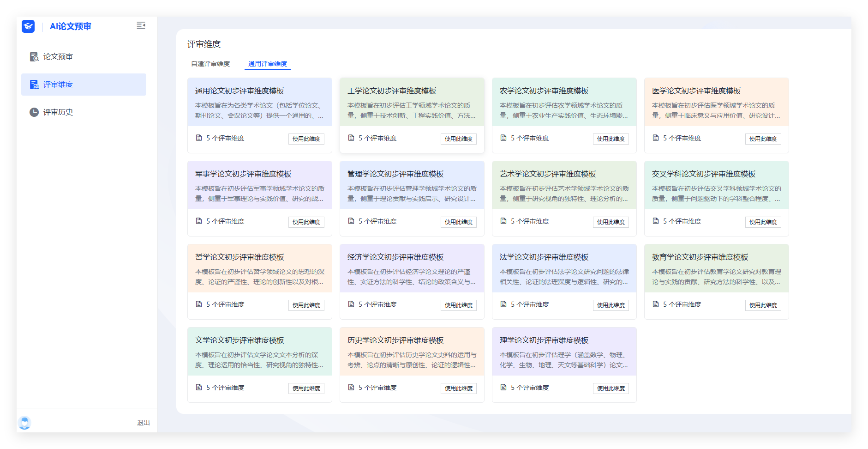The height and width of the screenshot is (449, 868).
Task: Switch to the 自建评审维度 tab
Action: [x=210, y=64]
